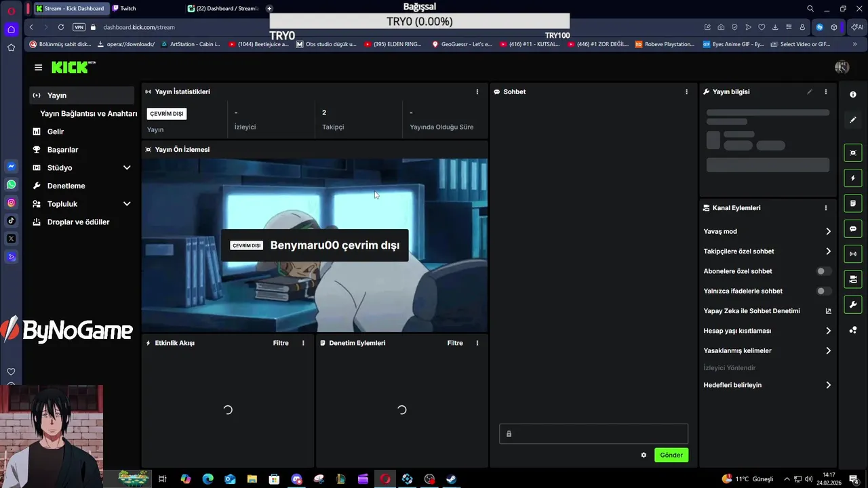
Task: Select Yayın in sidebar
Action: click(x=81, y=96)
